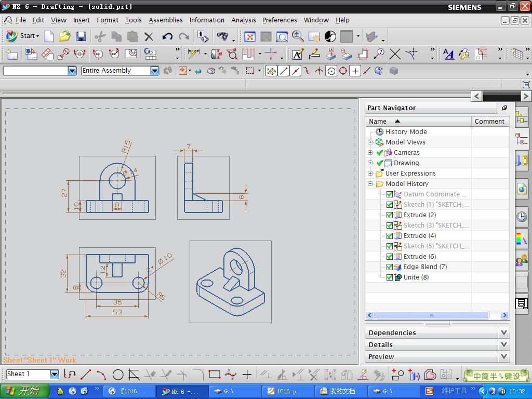Expand the Model Views tree node
The width and height of the screenshot is (532, 399).
370,142
